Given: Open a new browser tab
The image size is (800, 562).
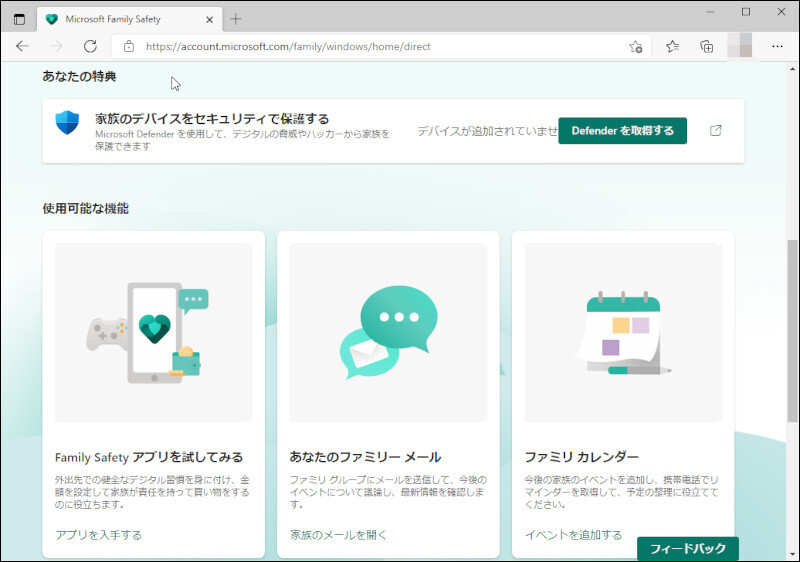Looking at the screenshot, I should click(x=236, y=19).
